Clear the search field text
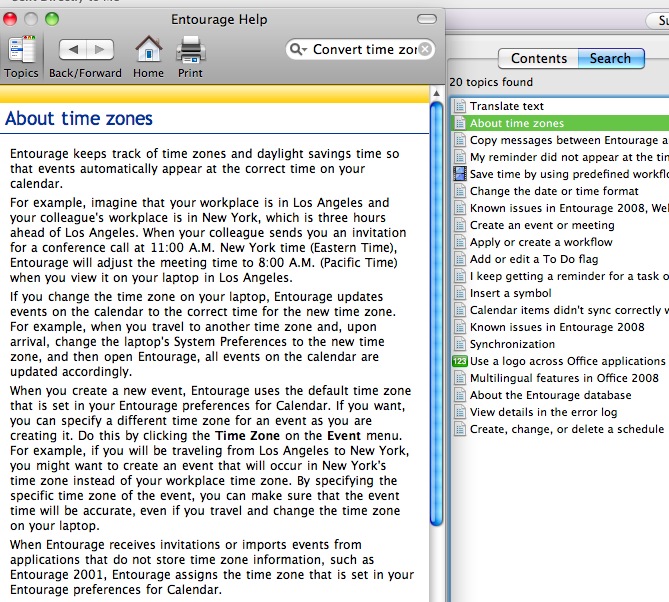The image size is (669, 602). click(425, 49)
